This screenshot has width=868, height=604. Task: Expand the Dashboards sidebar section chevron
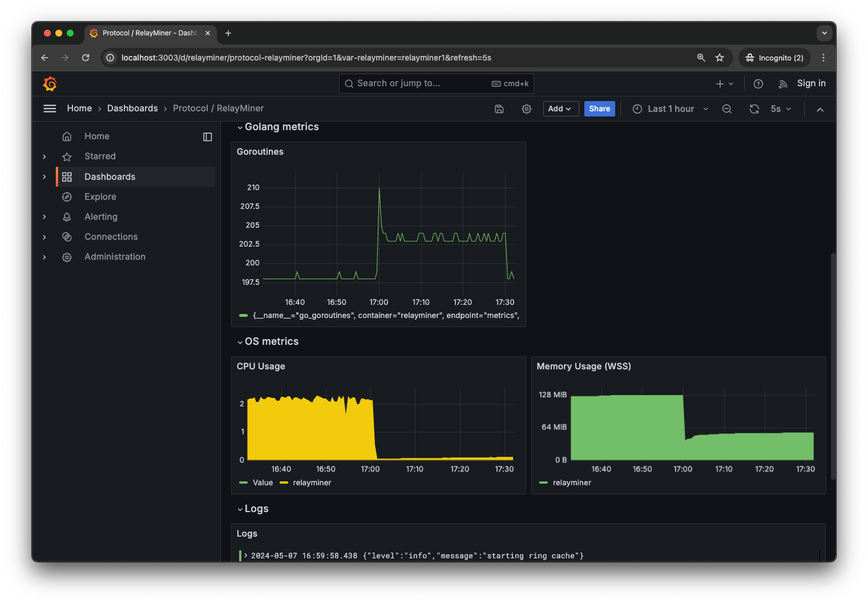tap(45, 177)
